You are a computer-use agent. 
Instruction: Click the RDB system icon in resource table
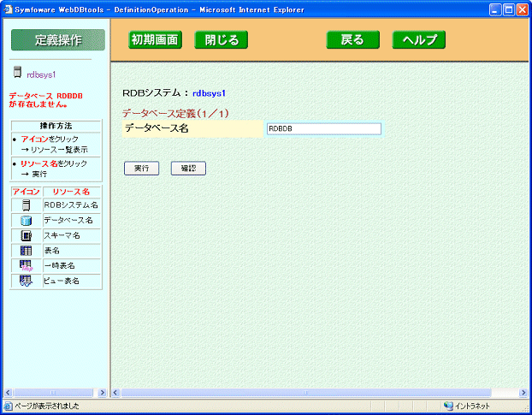[x=26, y=205]
